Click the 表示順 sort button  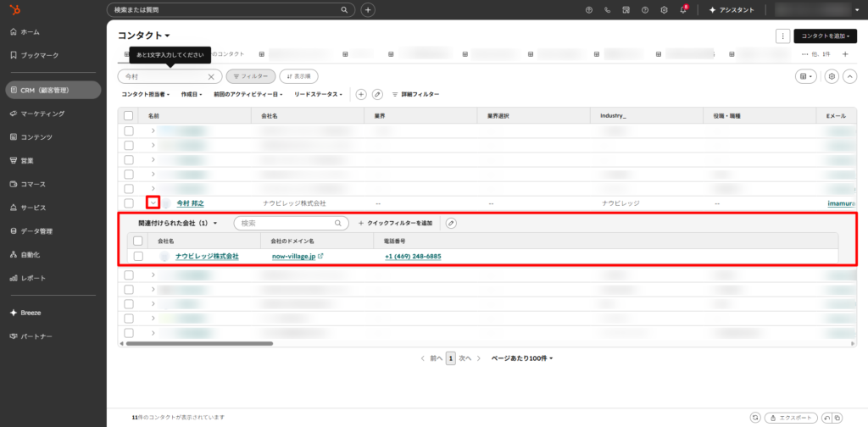(x=299, y=76)
